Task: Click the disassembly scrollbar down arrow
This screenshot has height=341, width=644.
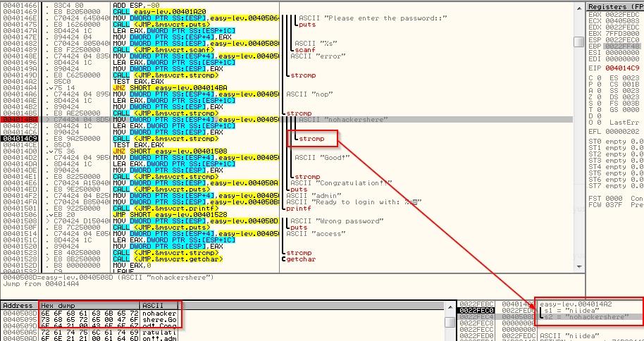Action: coord(579,266)
